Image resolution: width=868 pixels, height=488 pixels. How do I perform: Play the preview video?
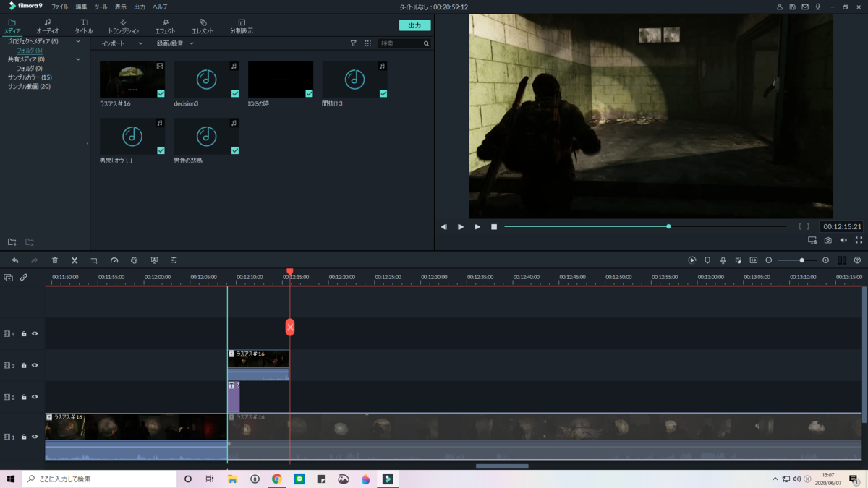(x=477, y=227)
